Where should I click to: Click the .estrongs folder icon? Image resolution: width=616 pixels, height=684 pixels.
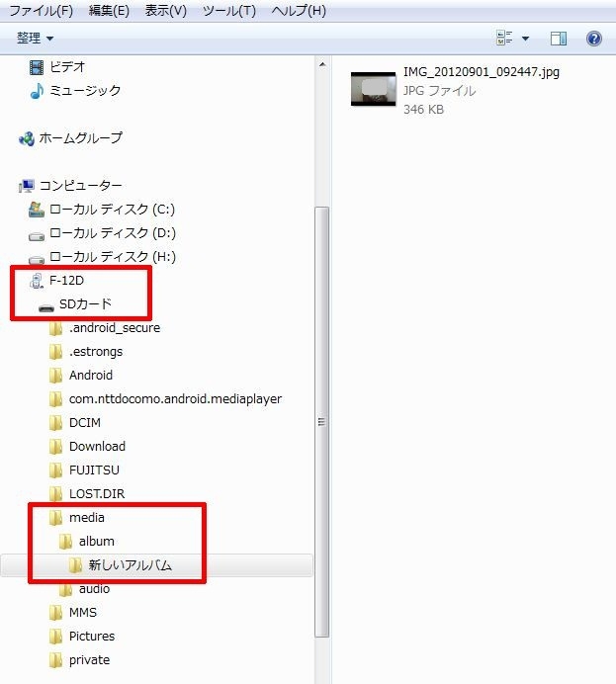coord(55,352)
